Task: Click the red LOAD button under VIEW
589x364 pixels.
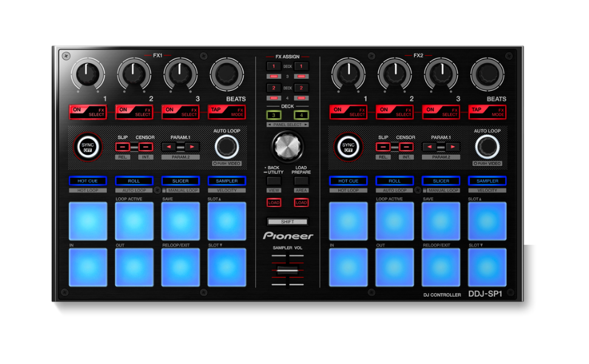Action: (274, 203)
